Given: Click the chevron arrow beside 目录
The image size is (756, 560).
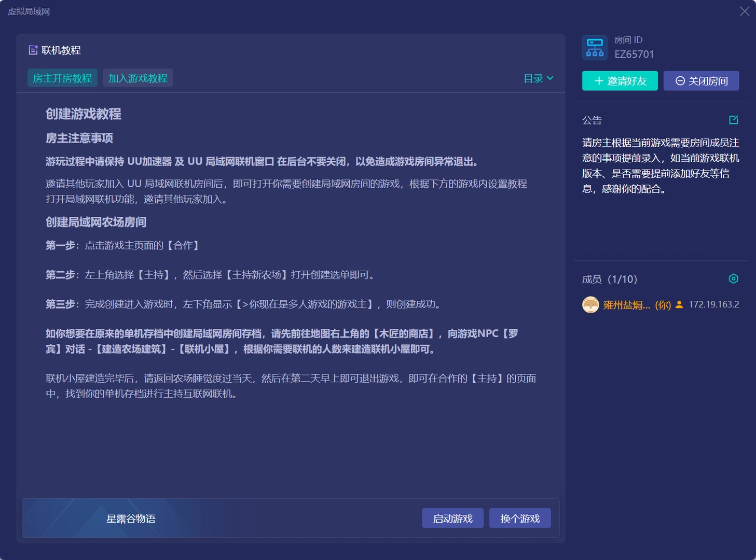Looking at the screenshot, I should pyautogui.click(x=551, y=78).
